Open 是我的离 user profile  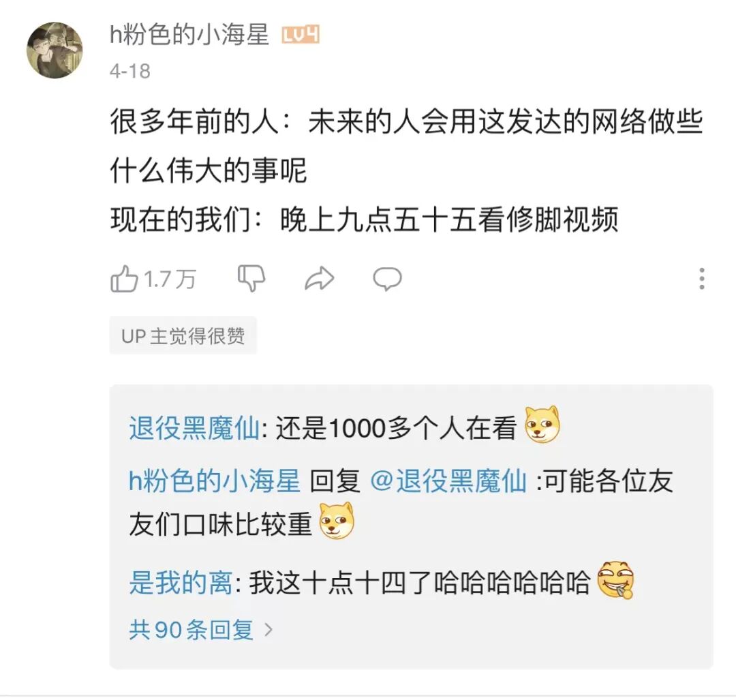(x=181, y=583)
